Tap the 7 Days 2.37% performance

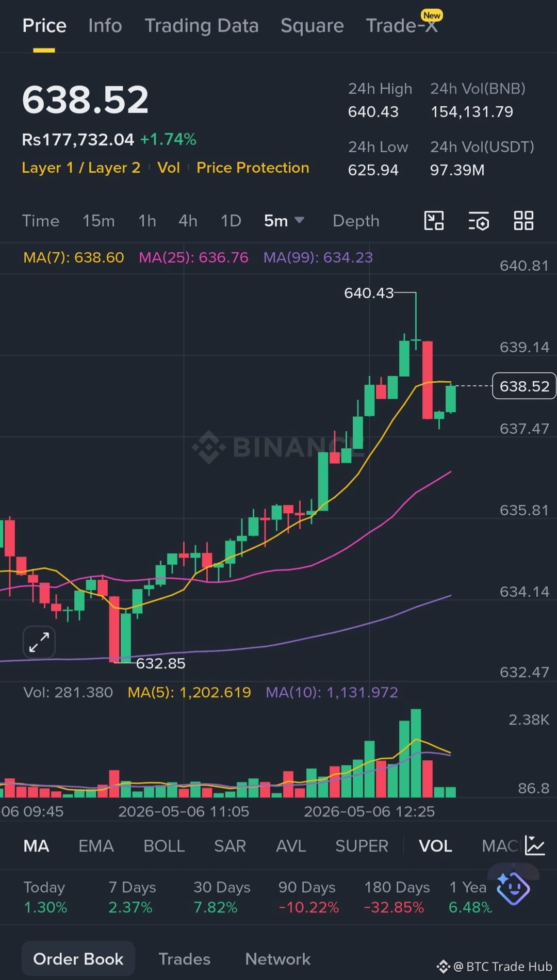(132, 897)
